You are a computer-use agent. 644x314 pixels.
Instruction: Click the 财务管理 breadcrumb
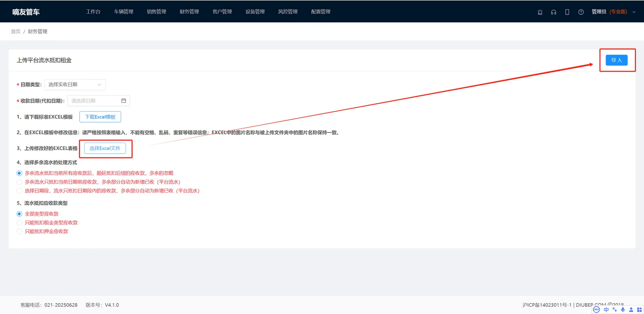37,31
